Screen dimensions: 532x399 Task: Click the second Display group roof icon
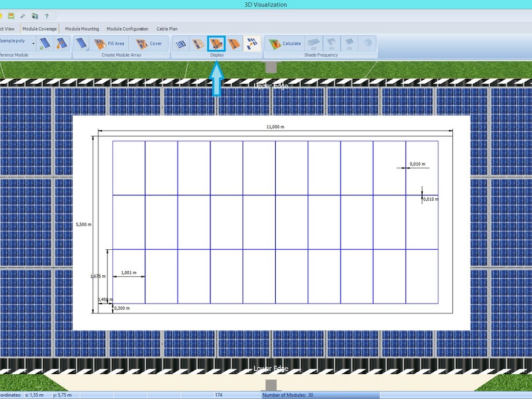point(198,43)
